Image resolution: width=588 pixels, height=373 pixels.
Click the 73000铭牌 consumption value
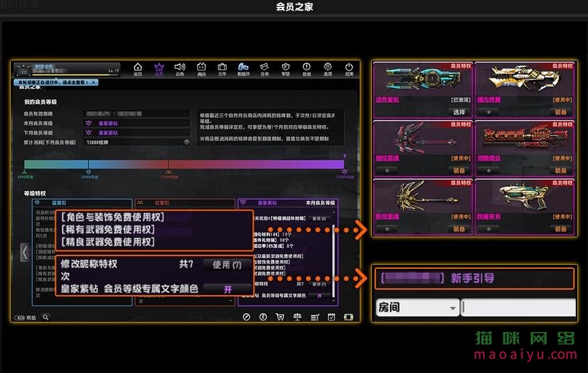97,142
